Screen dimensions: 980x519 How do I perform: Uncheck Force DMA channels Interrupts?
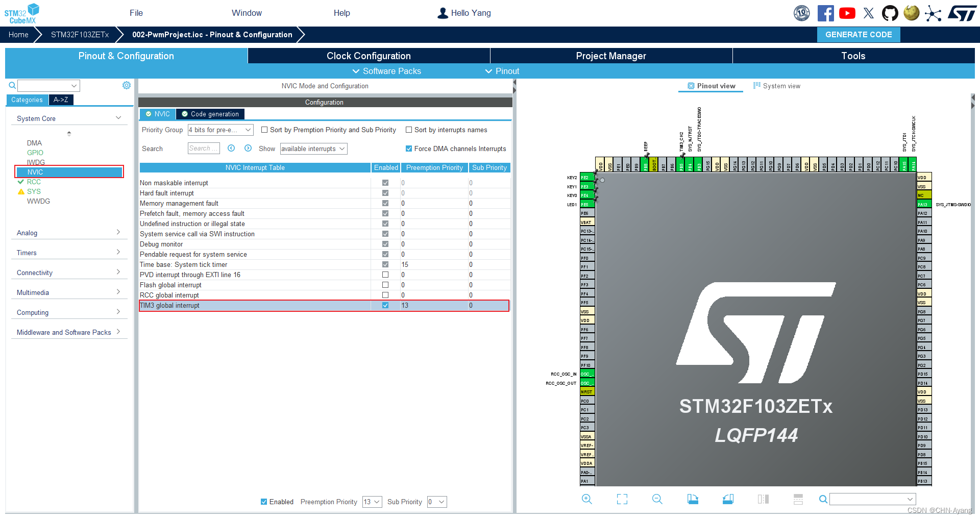coord(409,149)
